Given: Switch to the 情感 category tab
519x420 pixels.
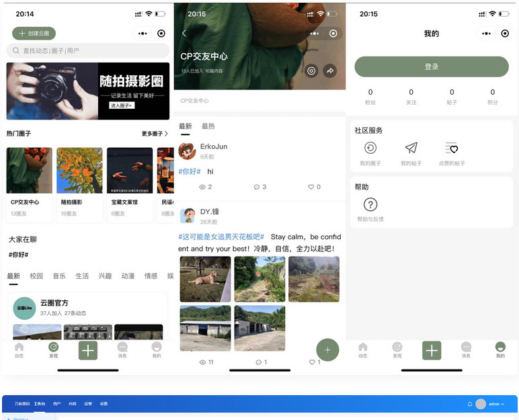Looking at the screenshot, I should (x=151, y=276).
